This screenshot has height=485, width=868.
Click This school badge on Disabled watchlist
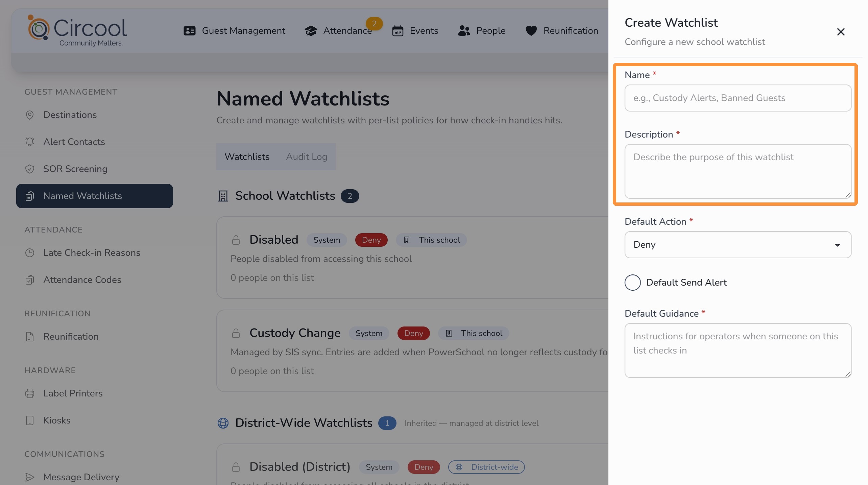pyautogui.click(x=431, y=240)
